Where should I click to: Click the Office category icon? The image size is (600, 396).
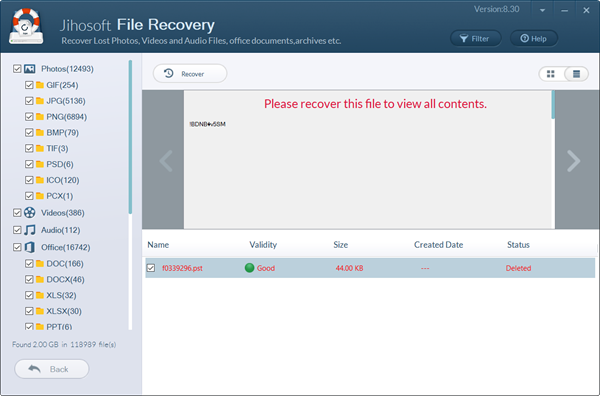coord(29,247)
